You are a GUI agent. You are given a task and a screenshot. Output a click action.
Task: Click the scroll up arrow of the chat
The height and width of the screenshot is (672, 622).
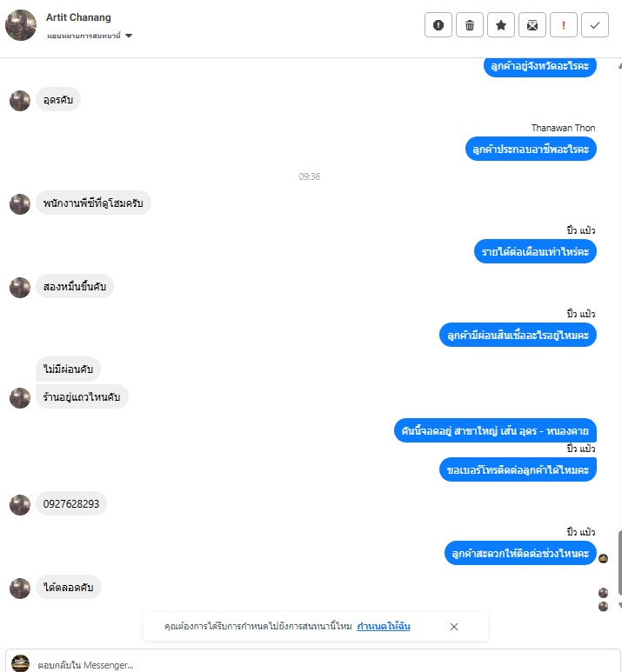click(x=620, y=65)
